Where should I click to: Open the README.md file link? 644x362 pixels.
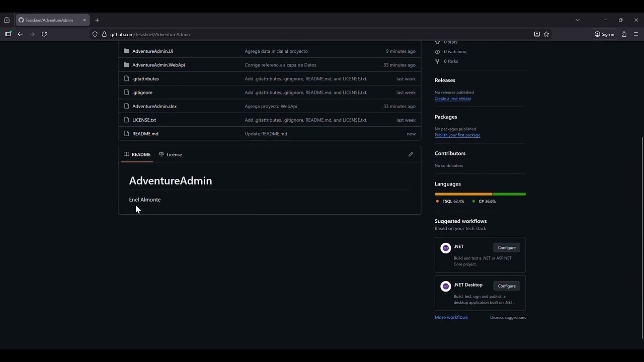[145, 134]
